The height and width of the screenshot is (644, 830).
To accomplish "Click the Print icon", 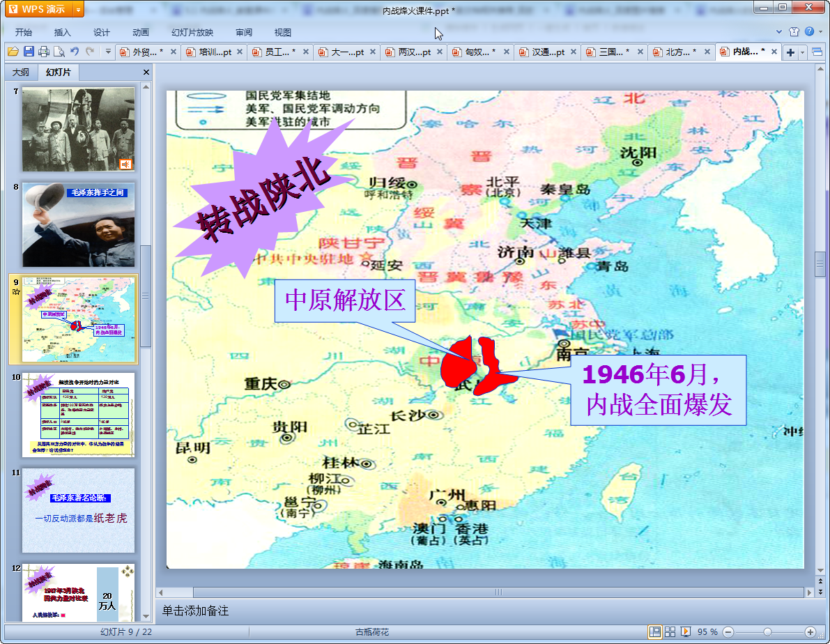I will coord(44,52).
